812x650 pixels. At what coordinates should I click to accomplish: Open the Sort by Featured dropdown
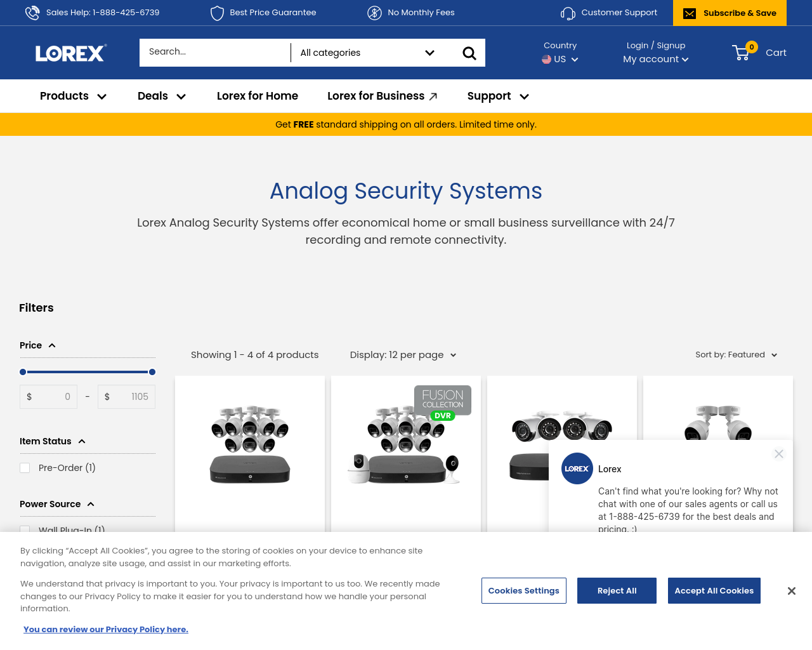tap(736, 355)
